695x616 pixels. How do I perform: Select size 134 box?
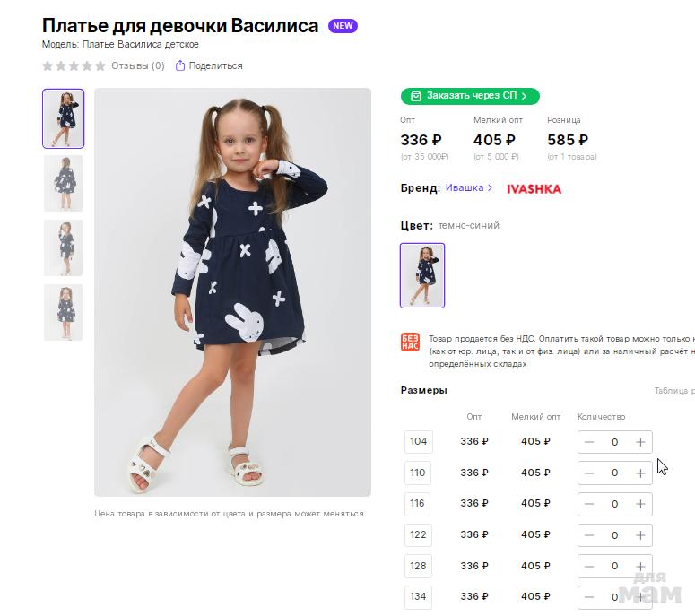pyautogui.click(x=418, y=596)
